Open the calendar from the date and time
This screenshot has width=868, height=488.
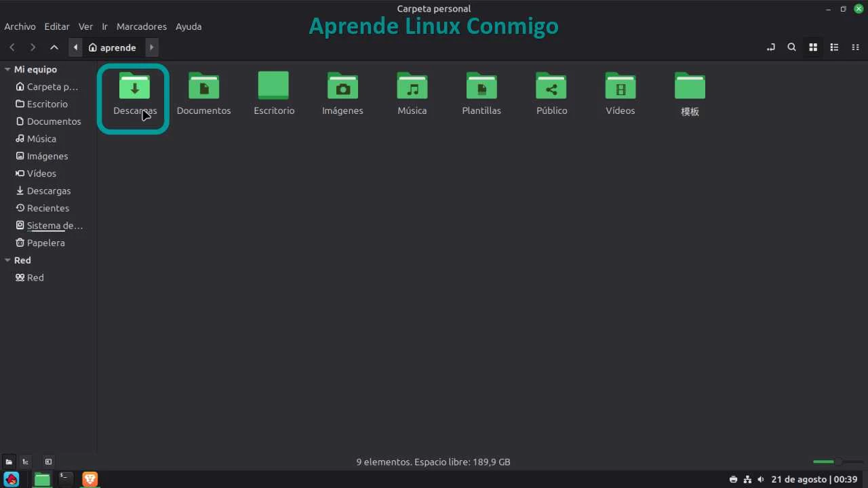point(814,479)
